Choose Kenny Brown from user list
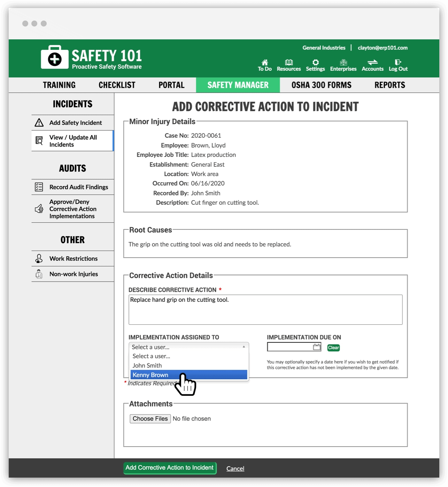 point(189,375)
